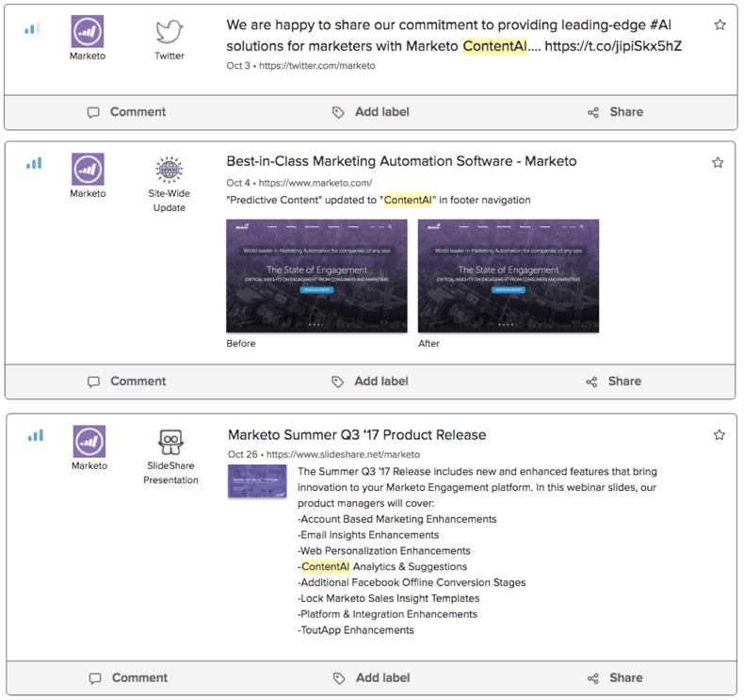744x700 pixels.
Task: Click the Site-Wide Update globe icon
Action: pyautogui.click(x=170, y=171)
